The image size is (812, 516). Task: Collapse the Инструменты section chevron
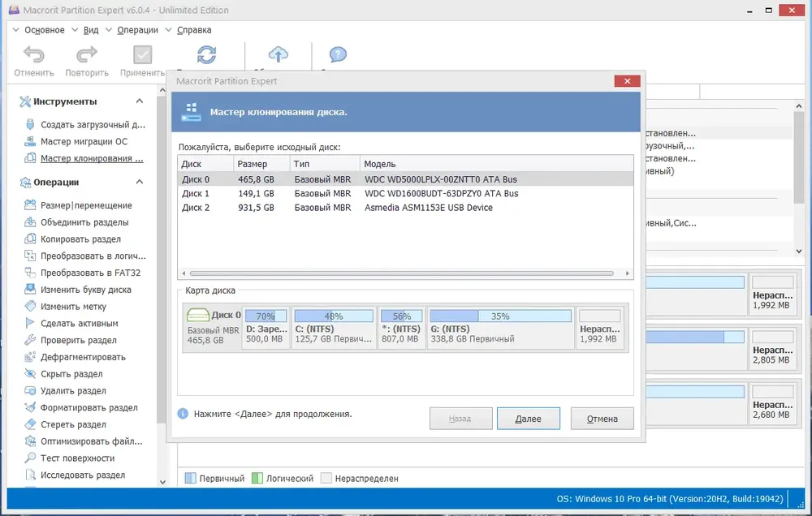[140, 101]
